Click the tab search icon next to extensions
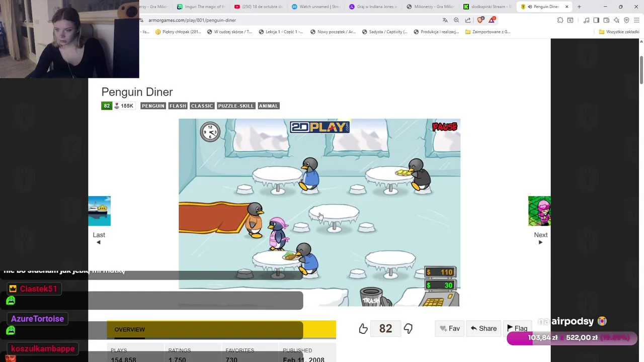 (x=570, y=20)
